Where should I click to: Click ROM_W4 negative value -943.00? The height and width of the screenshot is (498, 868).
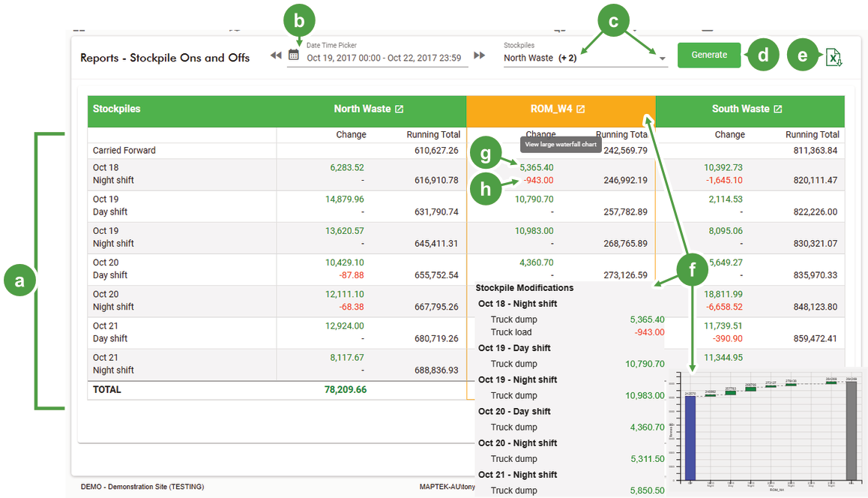(538, 181)
